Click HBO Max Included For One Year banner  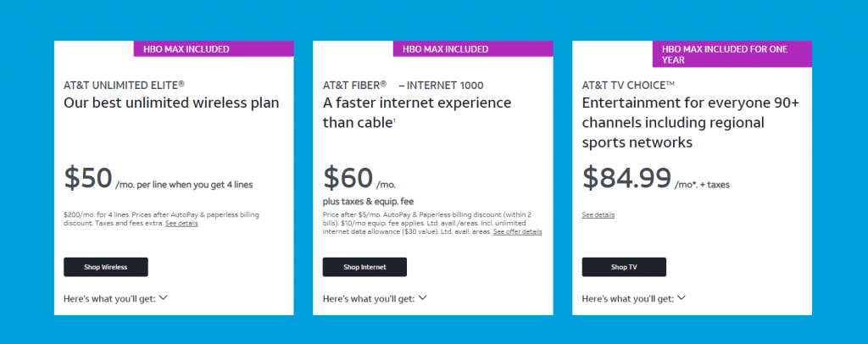click(732, 54)
